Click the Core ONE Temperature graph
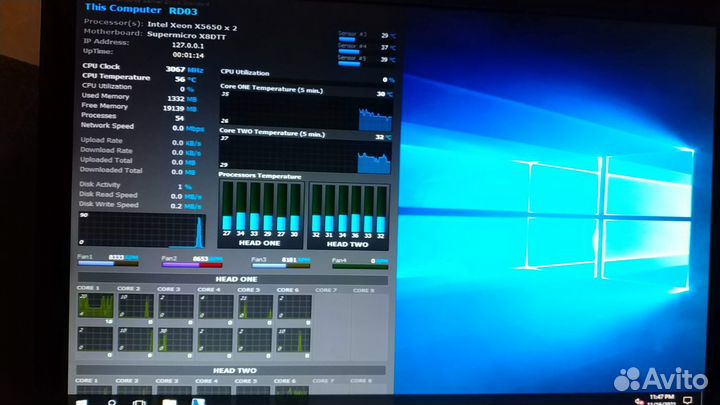The image size is (720, 405). pyautogui.click(x=306, y=111)
